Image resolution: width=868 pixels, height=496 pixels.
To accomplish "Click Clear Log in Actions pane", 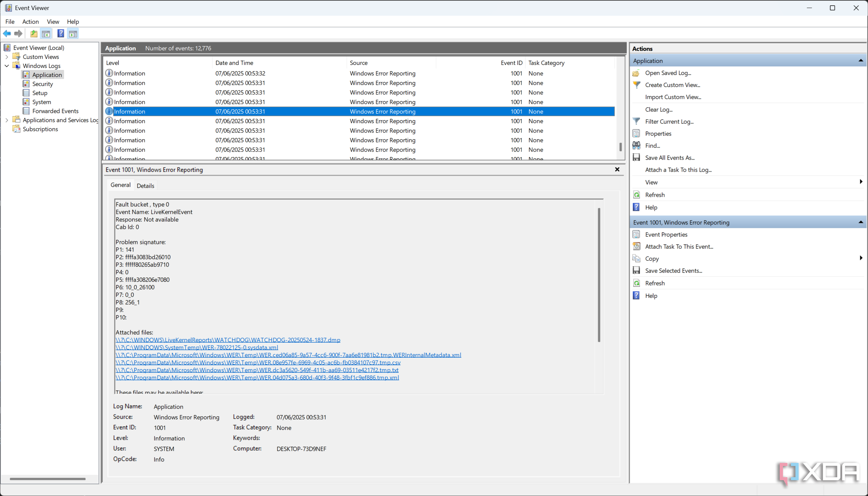I will pyautogui.click(x=659, y=109).
